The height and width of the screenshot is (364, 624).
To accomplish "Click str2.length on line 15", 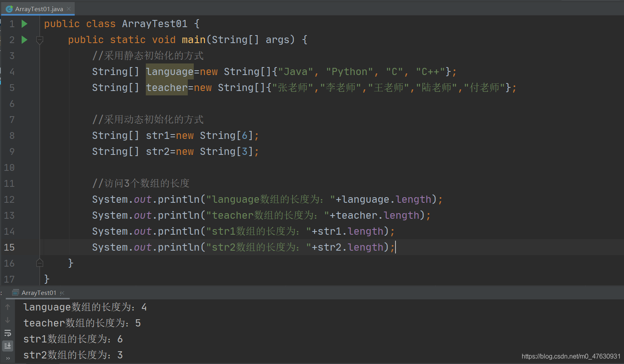I will point(351,247).
